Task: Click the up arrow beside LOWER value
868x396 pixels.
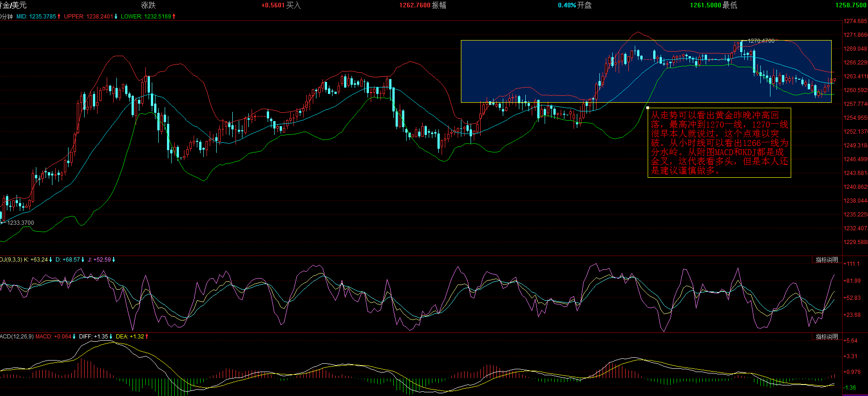Action: [174, 17]
